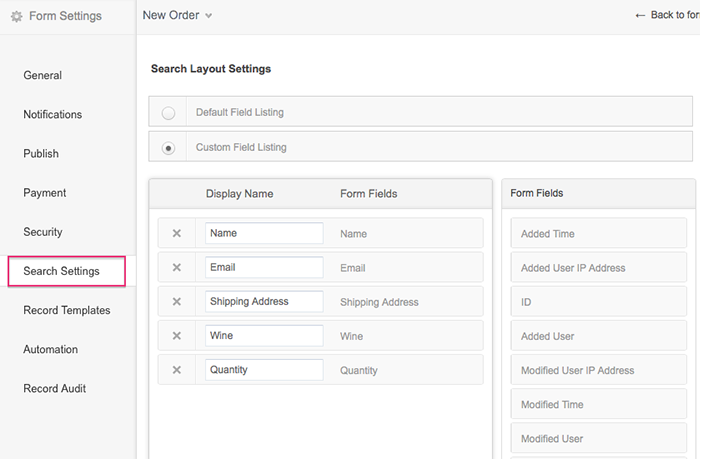Click the Form Settings gear icon
This screenshot has height=459, width=708.
click(x=16, y=16)
